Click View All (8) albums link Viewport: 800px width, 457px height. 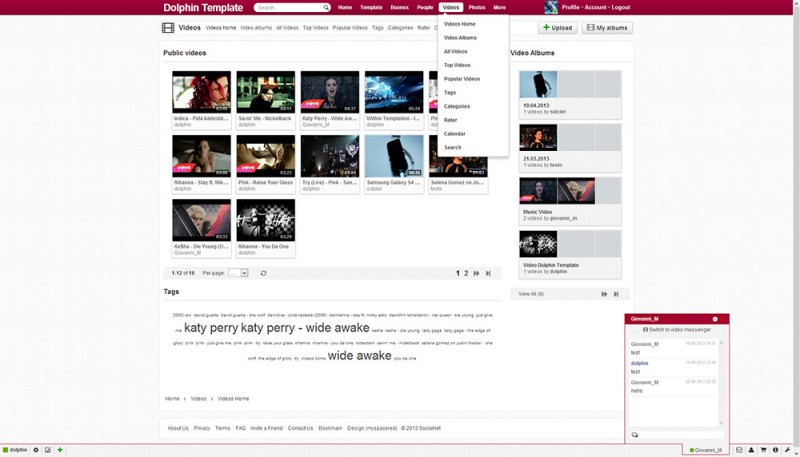tap(531, 294)
